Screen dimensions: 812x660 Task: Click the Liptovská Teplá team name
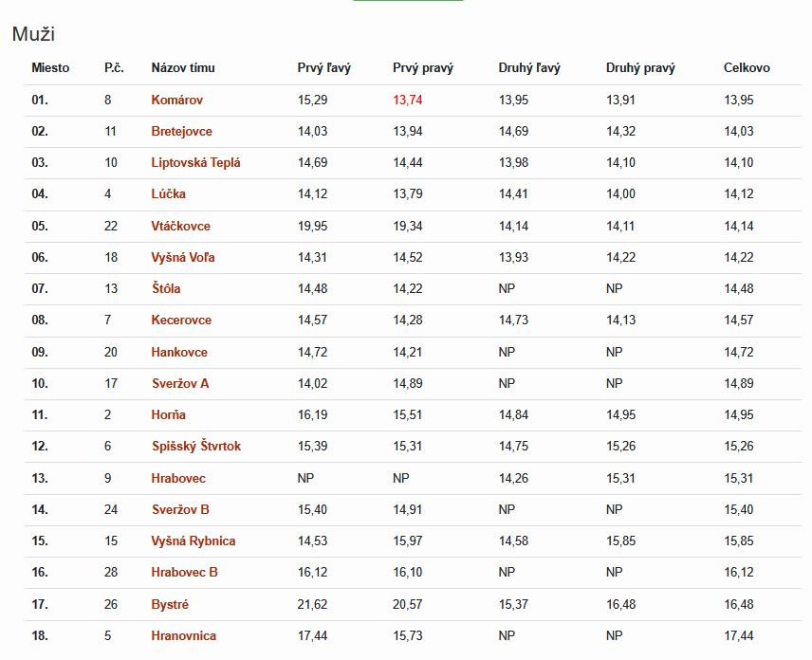195,162
